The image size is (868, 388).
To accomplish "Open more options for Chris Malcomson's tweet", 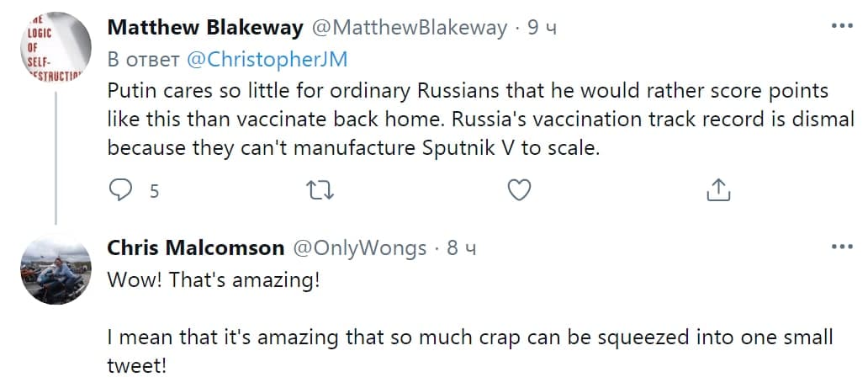I will tap(841, 247).
